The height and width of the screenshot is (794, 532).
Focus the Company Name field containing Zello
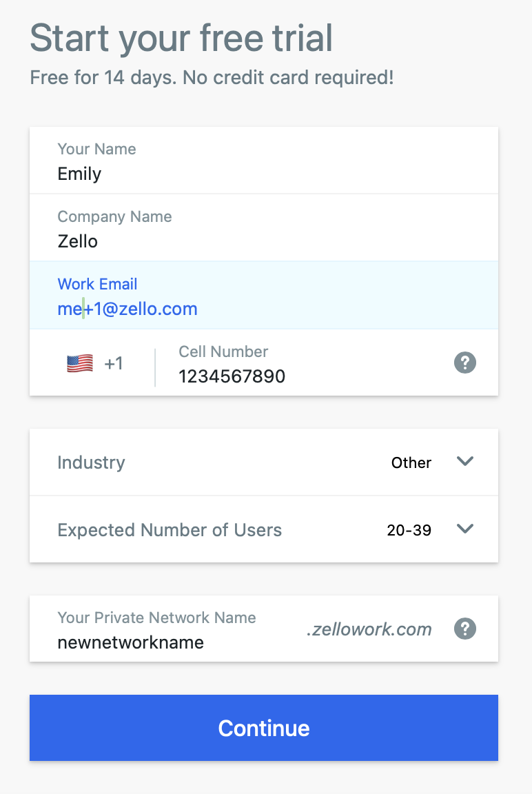(x=264, y=227)
